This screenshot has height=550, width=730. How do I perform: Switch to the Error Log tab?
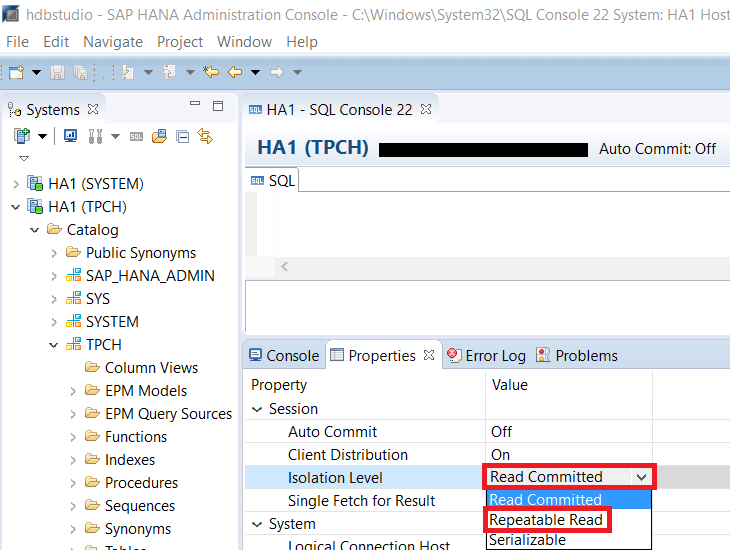tap(486, 355)
